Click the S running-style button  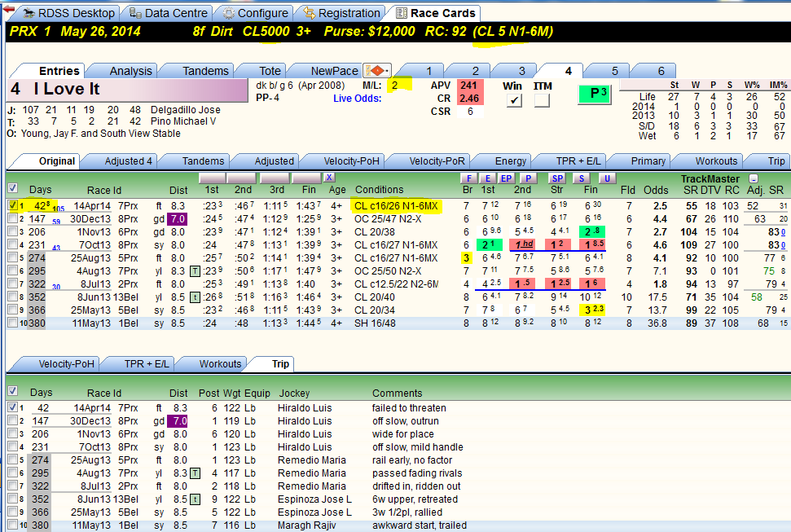tap(582, 178)
